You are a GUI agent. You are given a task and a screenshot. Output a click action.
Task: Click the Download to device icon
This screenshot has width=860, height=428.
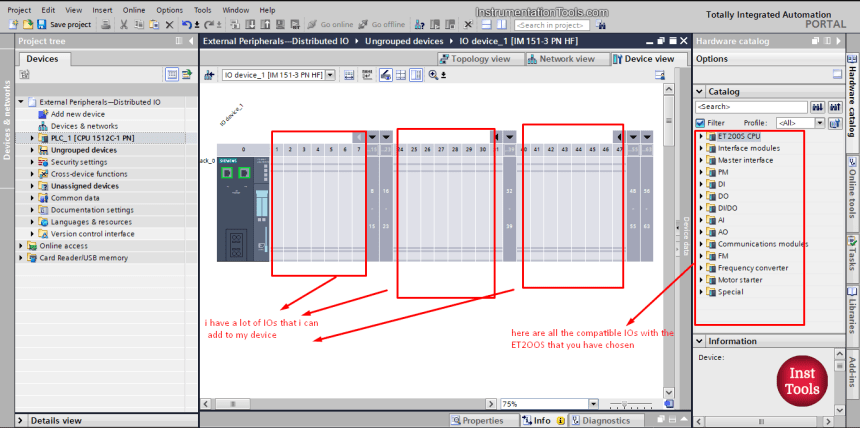(250, 25)
